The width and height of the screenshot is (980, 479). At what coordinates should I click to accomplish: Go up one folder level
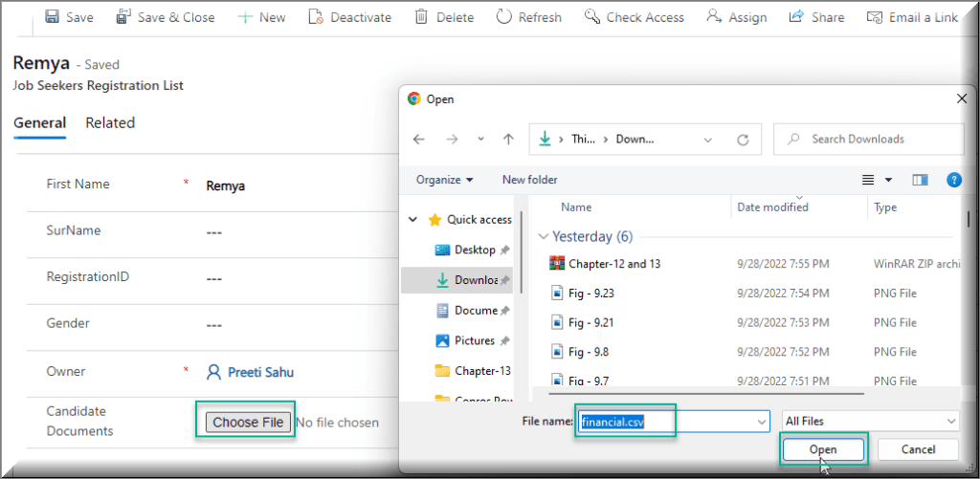coord(509,140)
